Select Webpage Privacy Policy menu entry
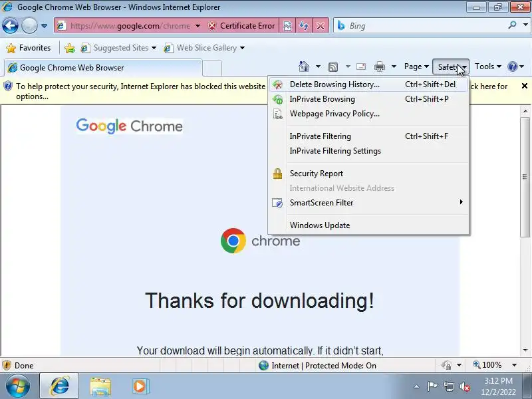The width and height of the screenshot is (532, 399). pyautogui.click(x=368, y=114)
